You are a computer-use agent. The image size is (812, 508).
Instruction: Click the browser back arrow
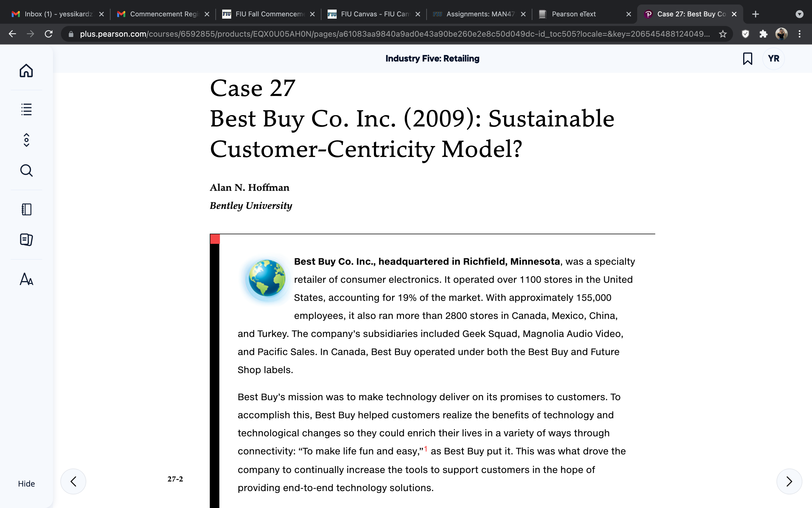click(x=12, y=34)
